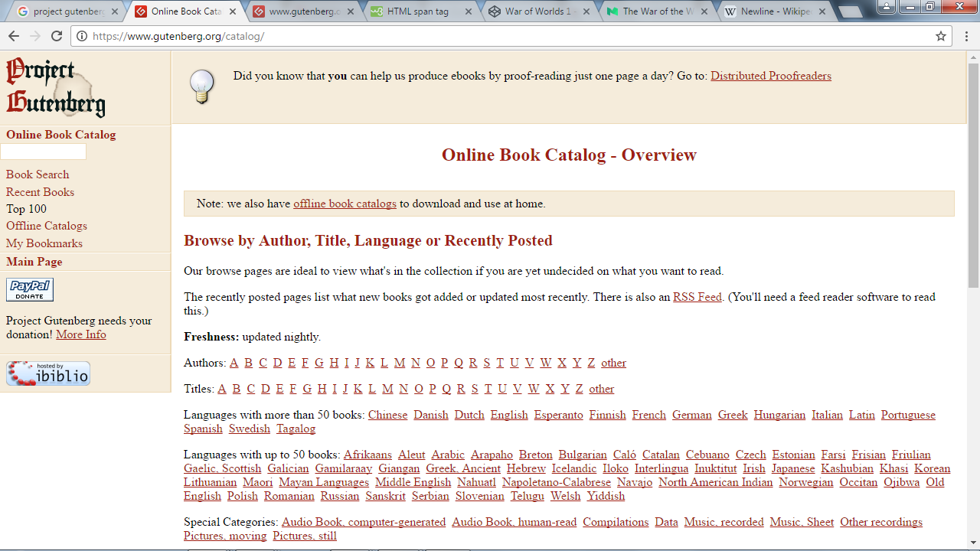
Task: Open the Compilations category
Action: (616, 522)
